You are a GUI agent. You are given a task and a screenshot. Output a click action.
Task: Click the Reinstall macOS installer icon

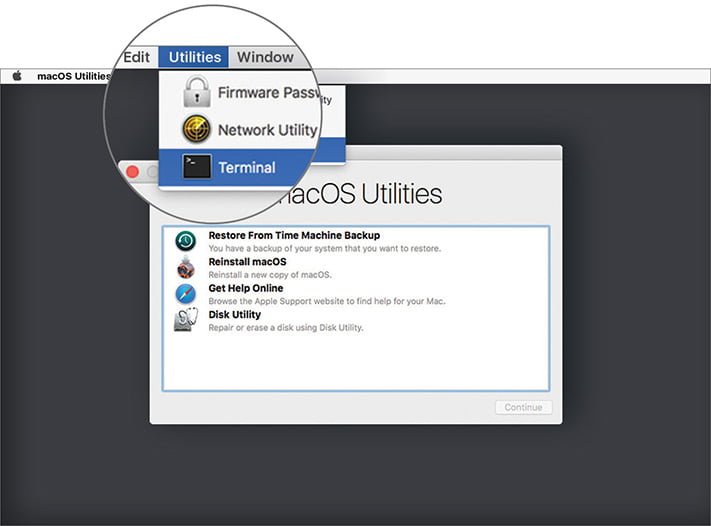click(185, 267)
